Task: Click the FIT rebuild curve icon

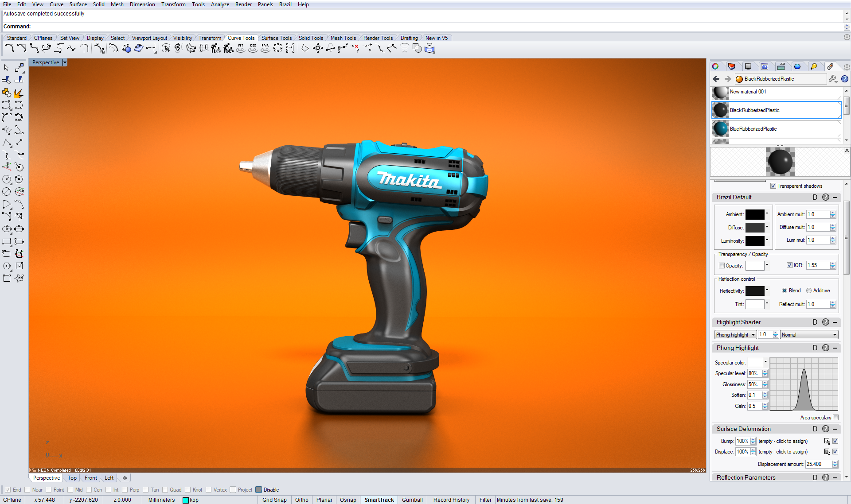Action: pos(240,48)
